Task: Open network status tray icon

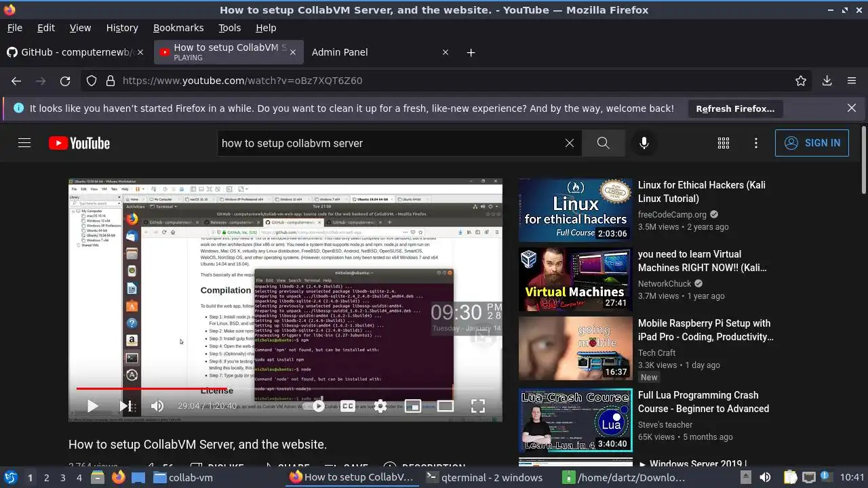Action: click(x=808, y=477)
